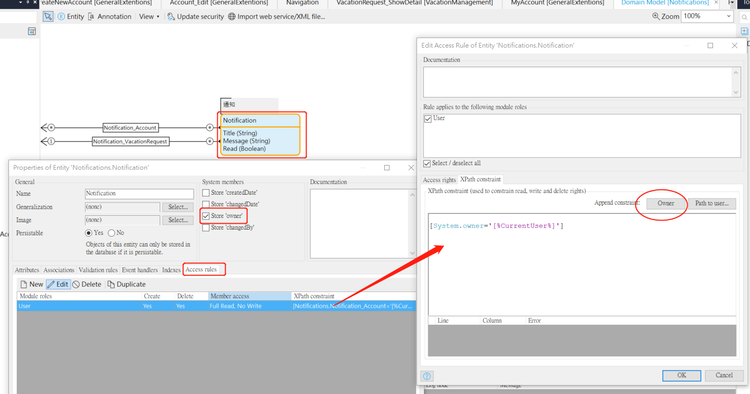Screen dimensions: 750x394
Task: Click New access rule button
Action: pyautogui.click(x=32, y=284)
